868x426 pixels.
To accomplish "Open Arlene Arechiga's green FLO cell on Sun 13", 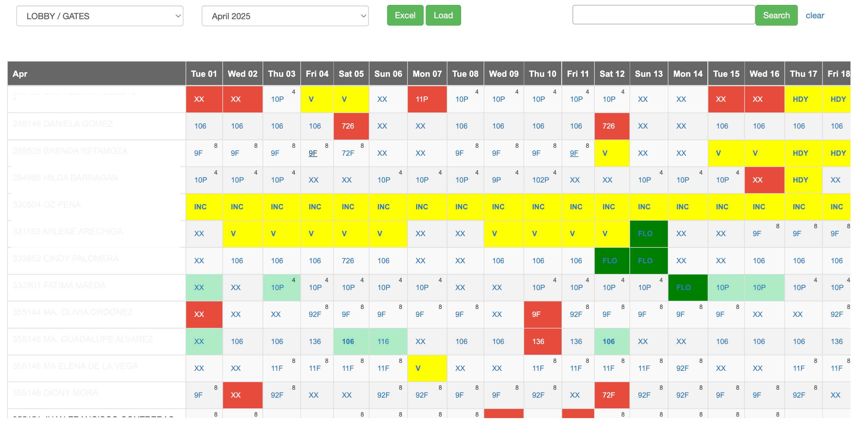I will point(645,233).
